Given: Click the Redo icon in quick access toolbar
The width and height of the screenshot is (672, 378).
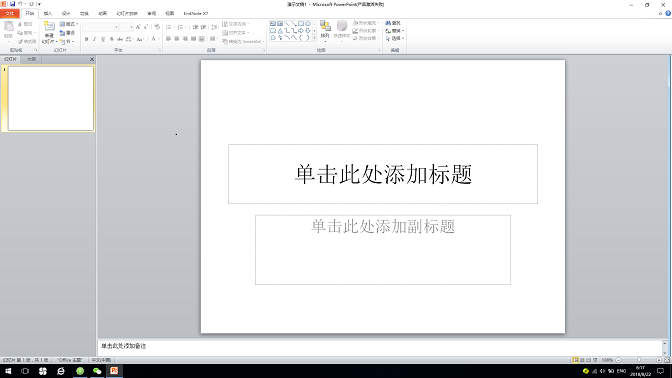Looking at the screenshot, I should tap(31, 4).
